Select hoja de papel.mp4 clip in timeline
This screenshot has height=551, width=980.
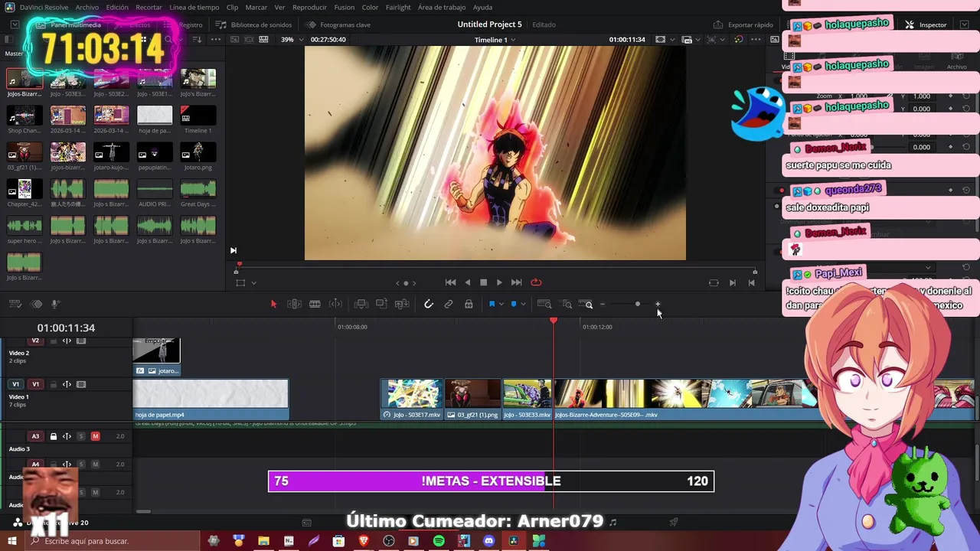click(x=211, y=399)
